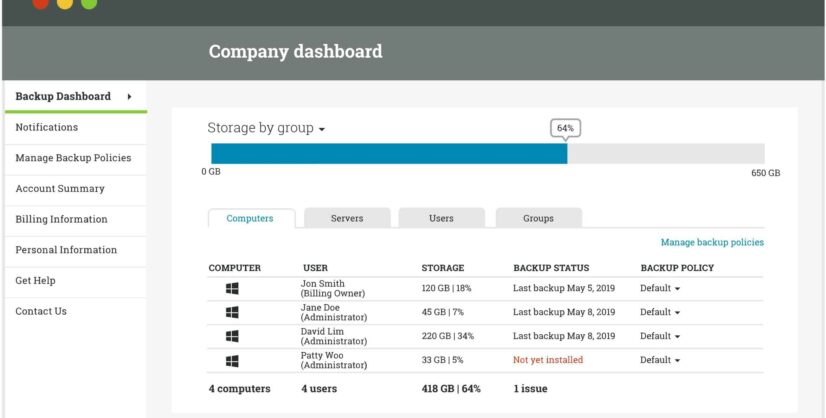
Task: Go to Billing Information in sidebar
Action: tap(61, 219)
